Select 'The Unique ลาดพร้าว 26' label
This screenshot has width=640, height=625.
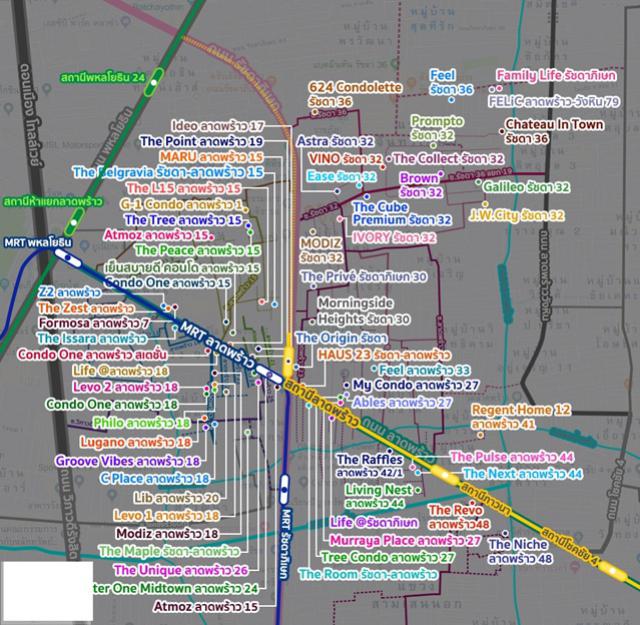(181, 570)
